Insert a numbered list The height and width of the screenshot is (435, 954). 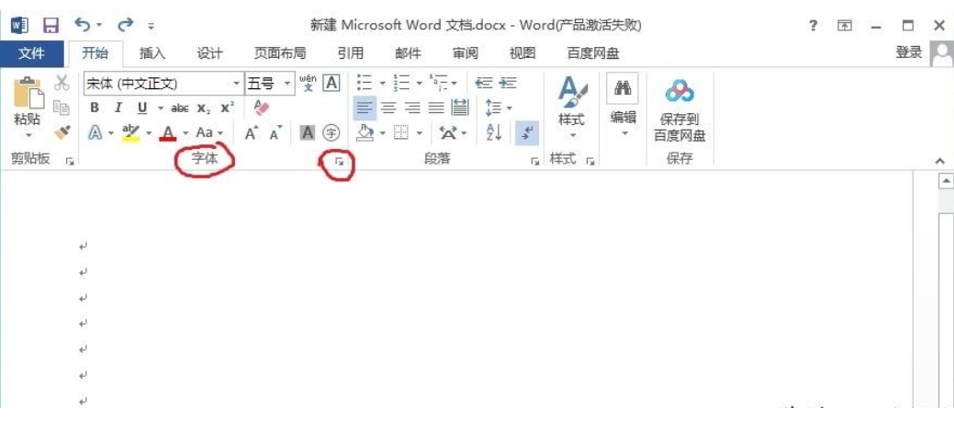pos(402,83)
